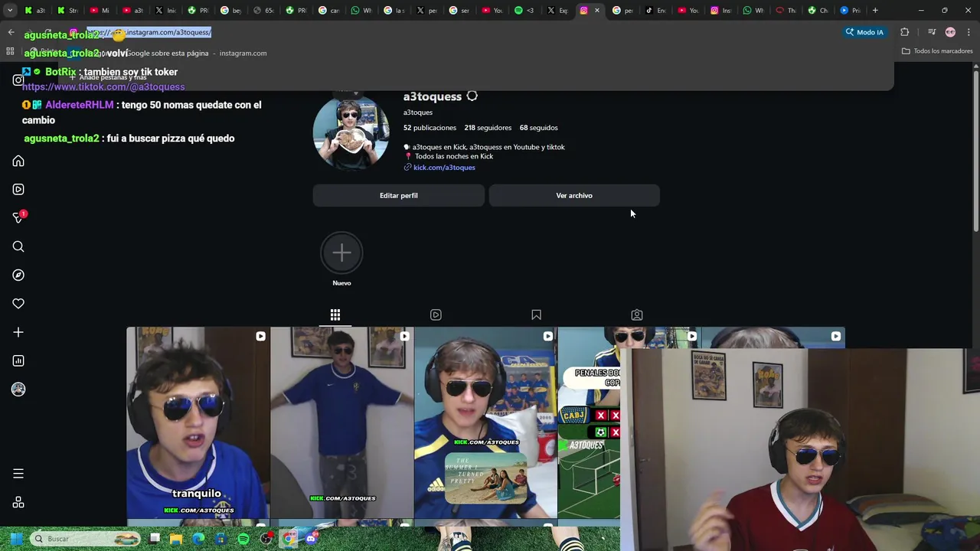This screenshot has width=980, height=551.
Task: Click the profile picture
Action: [351, 132]
